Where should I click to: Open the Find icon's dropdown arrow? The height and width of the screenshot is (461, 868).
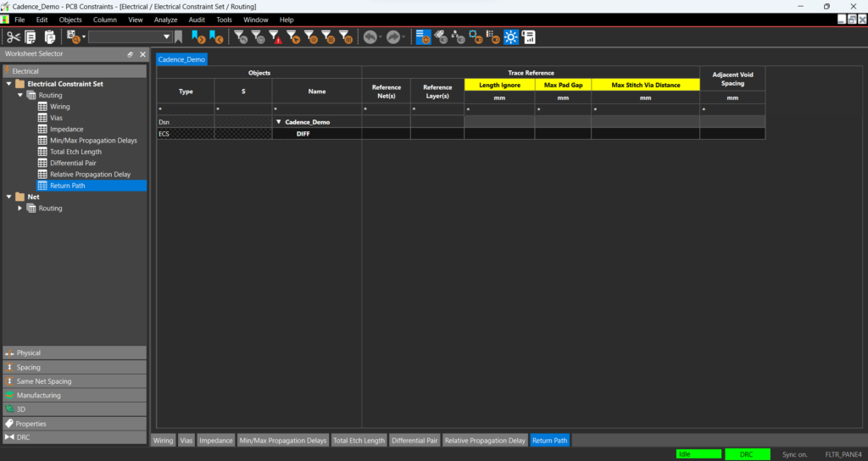pyautogui.click(x=84, y=37)
